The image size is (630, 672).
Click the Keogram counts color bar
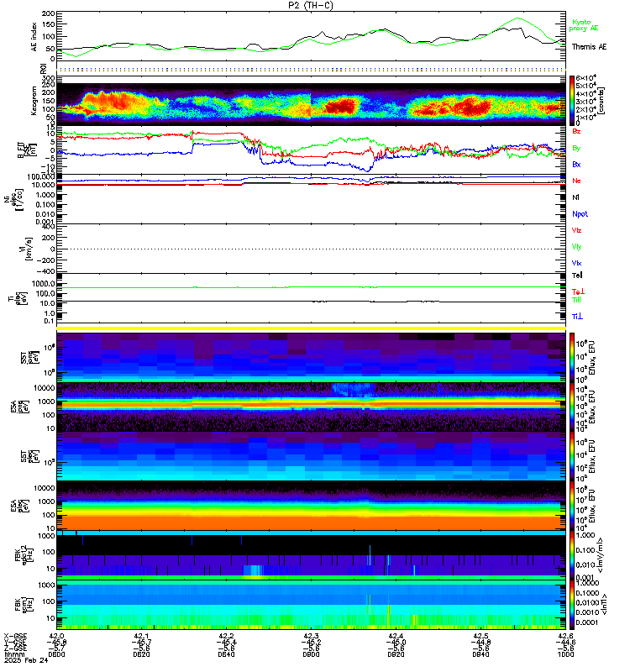click(572, 100)
